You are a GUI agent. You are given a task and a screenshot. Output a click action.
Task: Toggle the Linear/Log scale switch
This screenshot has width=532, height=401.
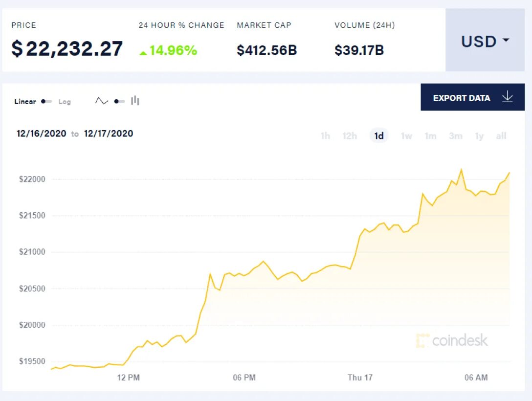[x=46, y=101]
